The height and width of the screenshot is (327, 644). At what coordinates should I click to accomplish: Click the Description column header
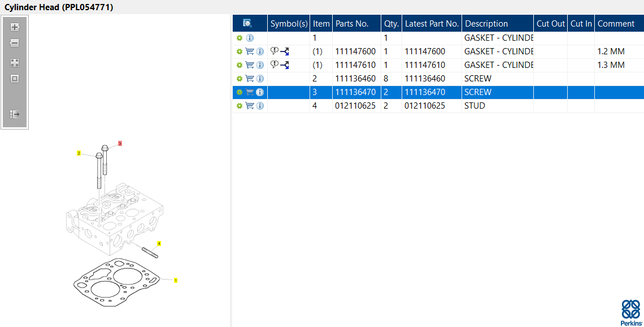pos(486,24)
